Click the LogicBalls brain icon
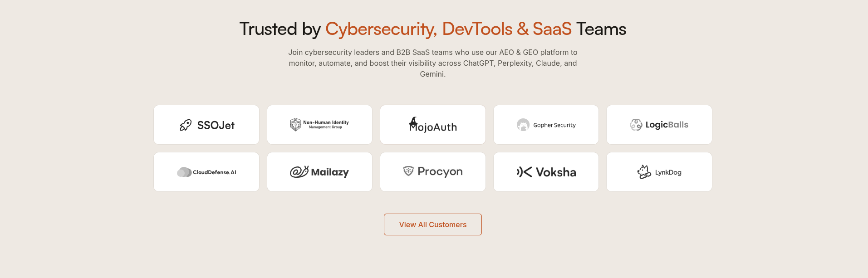 [x=636, y=125]
